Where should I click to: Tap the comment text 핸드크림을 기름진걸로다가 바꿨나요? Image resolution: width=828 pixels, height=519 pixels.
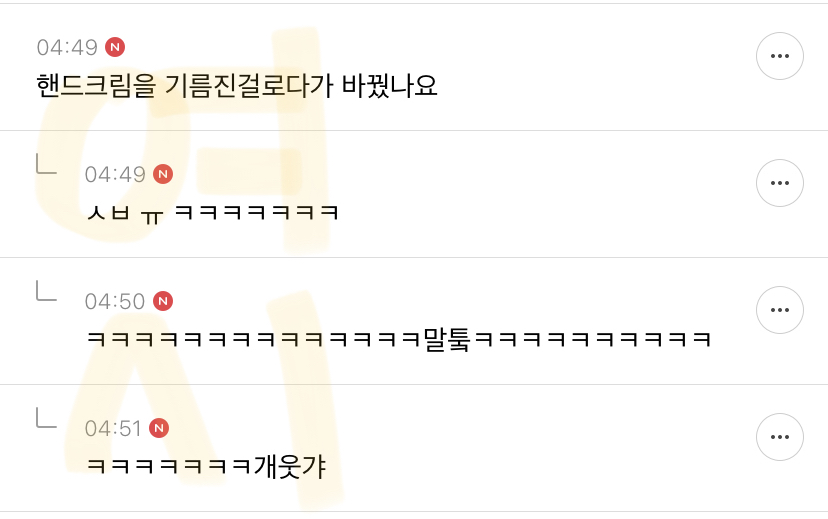point(237,86)
